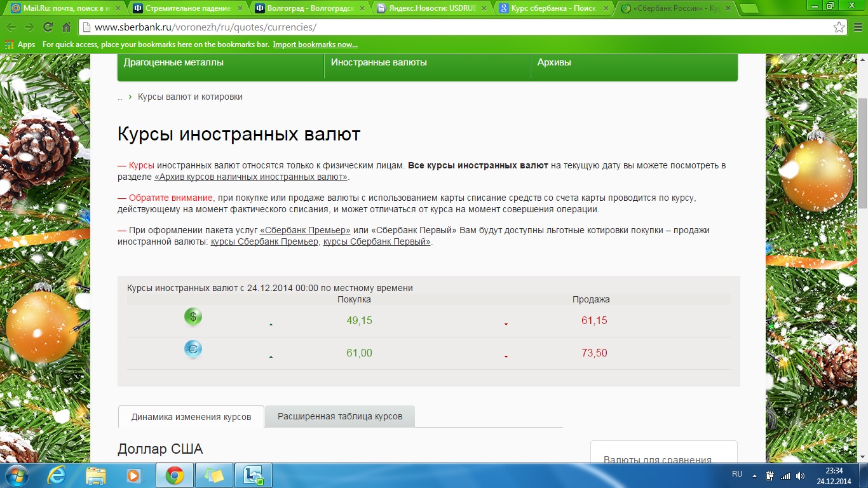Select the Динамика изменения курсов tab
This screenshot has height=488, width=868.
point(191,417)
